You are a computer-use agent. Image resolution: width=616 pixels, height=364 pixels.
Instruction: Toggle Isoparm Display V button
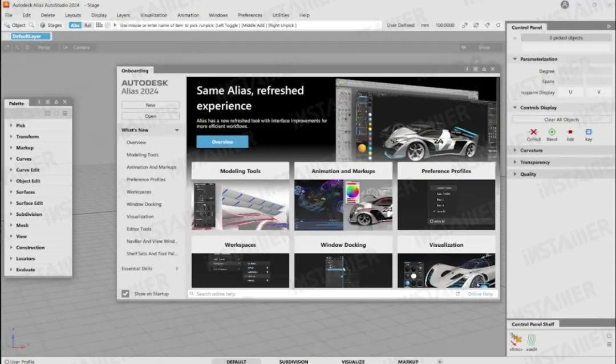tap(599, 92)
